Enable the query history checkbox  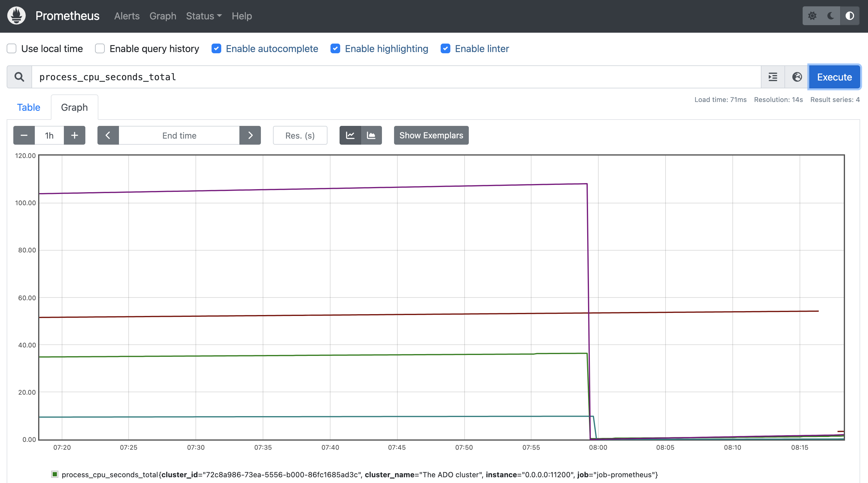coord(100,48)
